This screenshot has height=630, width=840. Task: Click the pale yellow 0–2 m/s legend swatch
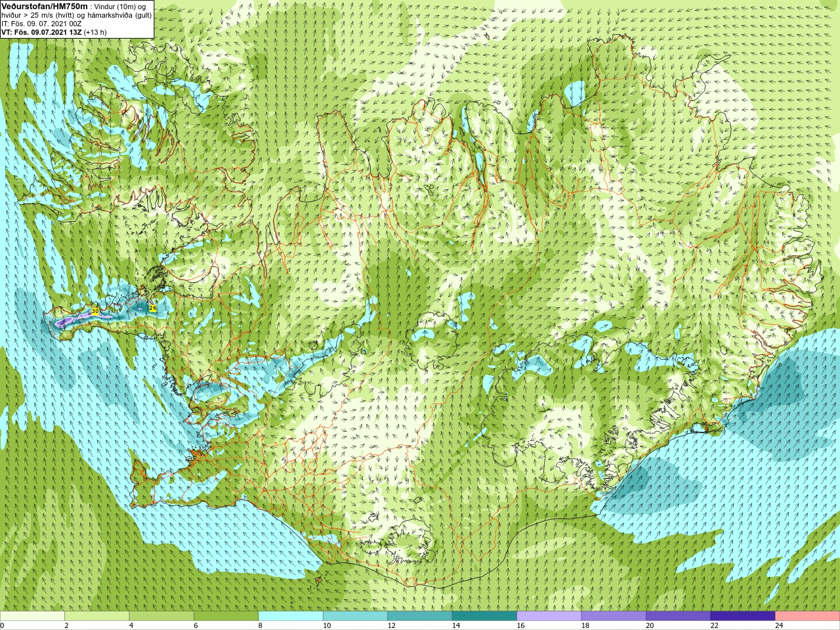(32, 616)
